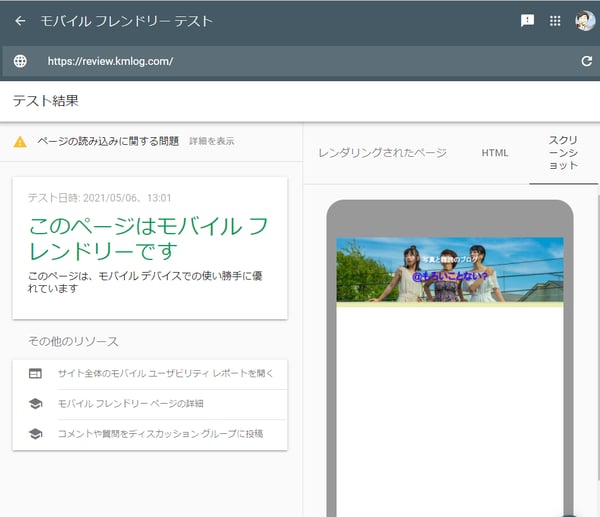Click the screenshot panel vertical scrollbar
Viewport: 600px width, 517px height.
click(x=598, y=337)
